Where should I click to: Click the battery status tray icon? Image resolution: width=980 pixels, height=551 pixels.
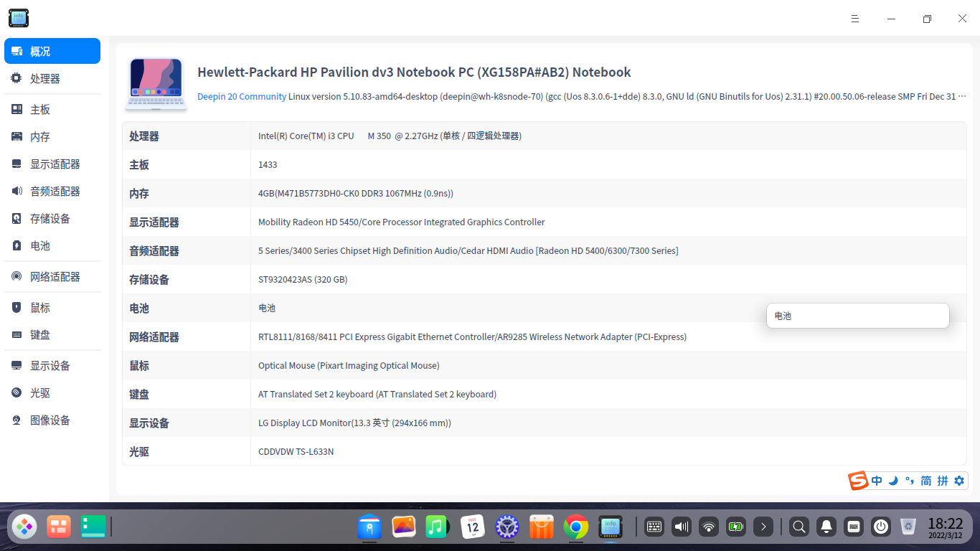click(x=736, y=527)
